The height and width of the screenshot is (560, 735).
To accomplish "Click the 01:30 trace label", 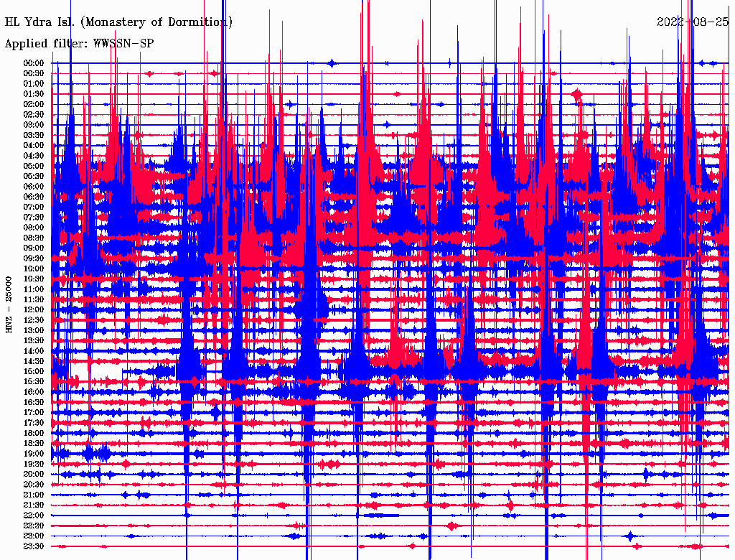I will 34,94.
